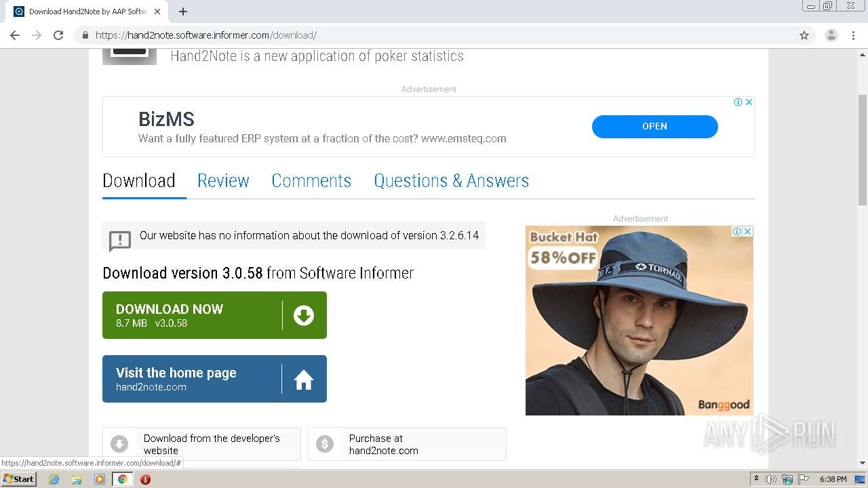Go back to the previous browser page
Image resolution: width=868 pixels, height=488 pixels.
(15, 35)
